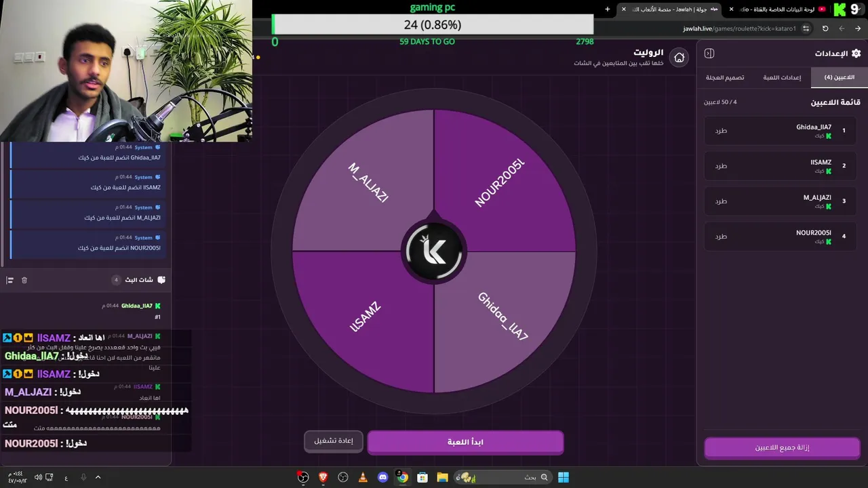Click the trash icon in stream chat header
Screen dimensions: 868x488
[x=24, y=280]
